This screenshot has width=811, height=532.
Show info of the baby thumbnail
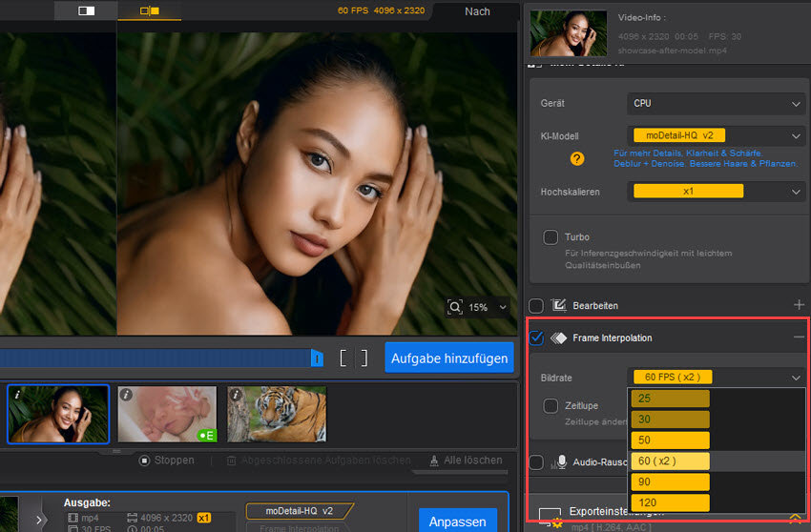[126, 395]
